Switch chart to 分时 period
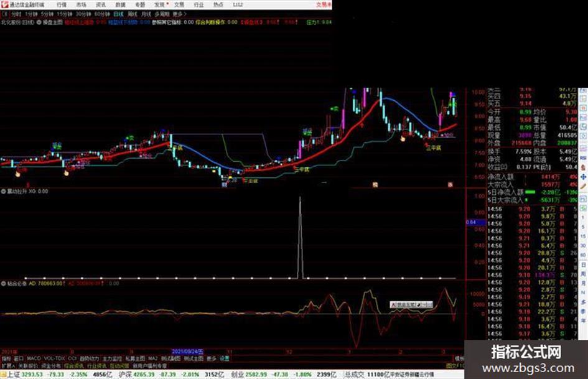 [x=16, y=14]
